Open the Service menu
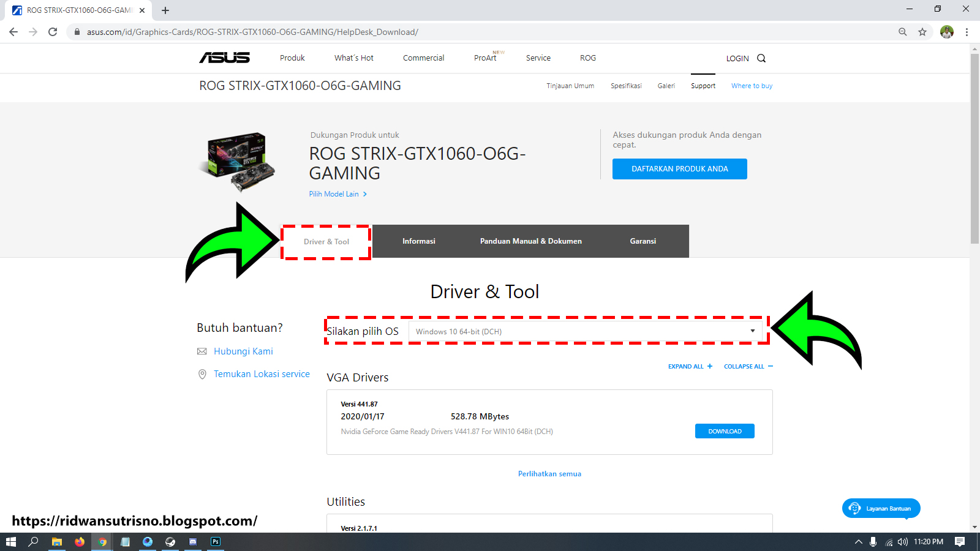The image size is (980, 551). coord(538,58)
